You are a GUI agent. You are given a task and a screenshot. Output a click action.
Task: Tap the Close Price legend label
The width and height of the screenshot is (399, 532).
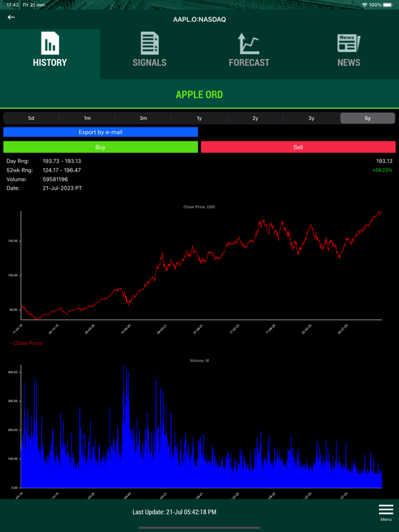[x=26, y=343]
